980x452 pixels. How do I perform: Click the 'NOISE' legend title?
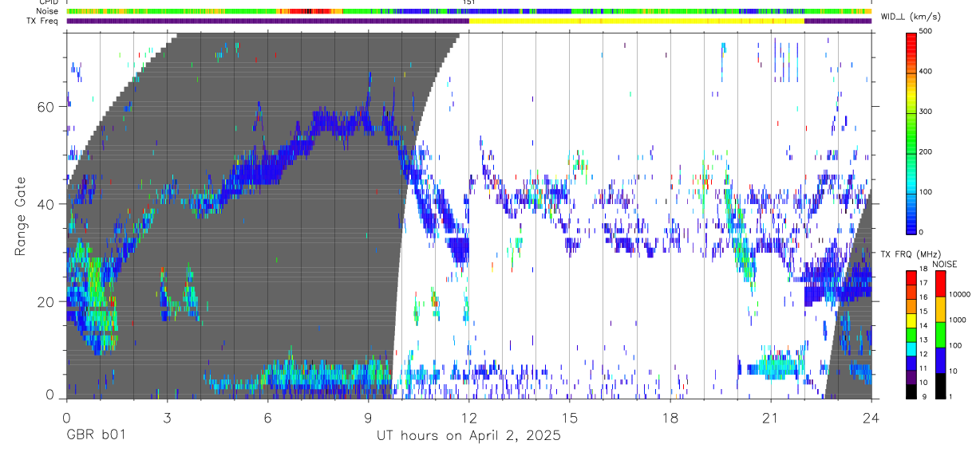click(945, 264)
